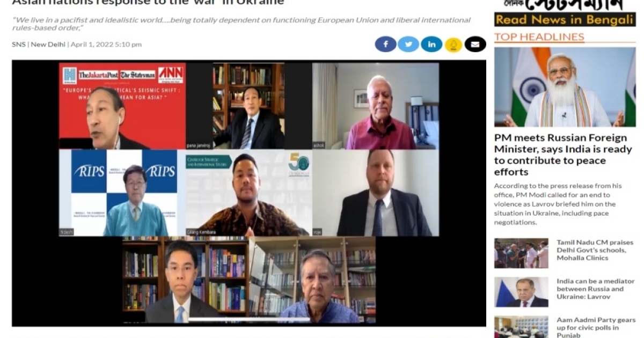Share article via Facebook icon
644x338 pixels.
(385, 44)
